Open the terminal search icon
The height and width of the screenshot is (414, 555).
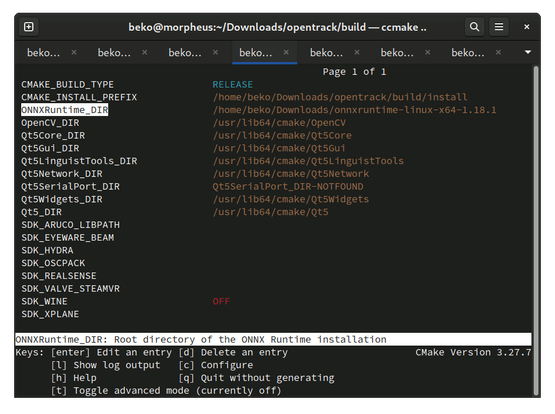[474, 27]
